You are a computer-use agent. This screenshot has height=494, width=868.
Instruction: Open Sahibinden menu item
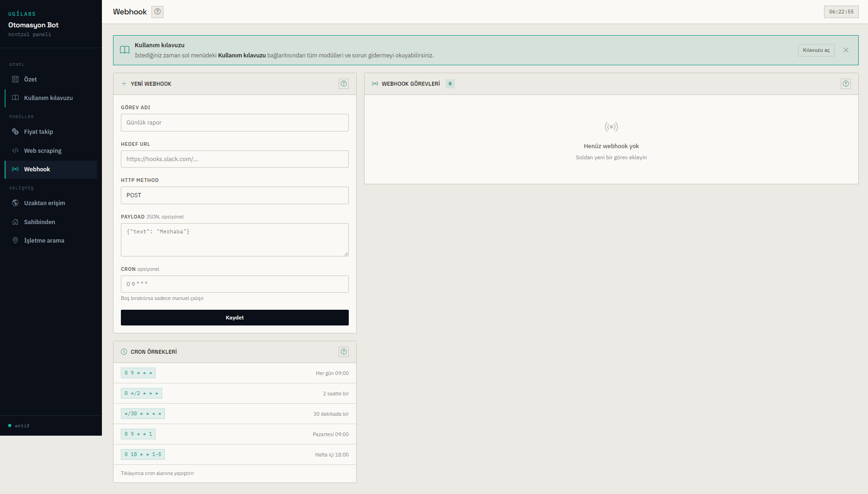51,222
